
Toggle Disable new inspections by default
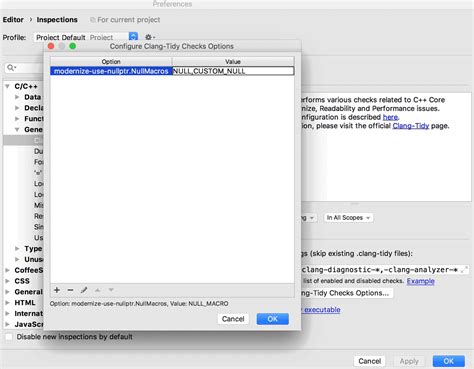click(9, 337)
